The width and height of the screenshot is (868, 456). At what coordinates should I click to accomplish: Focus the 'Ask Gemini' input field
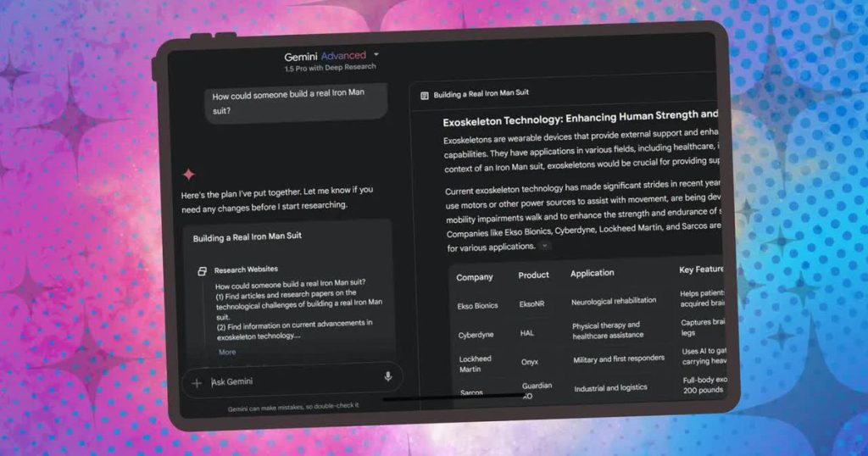click(288, 381)
